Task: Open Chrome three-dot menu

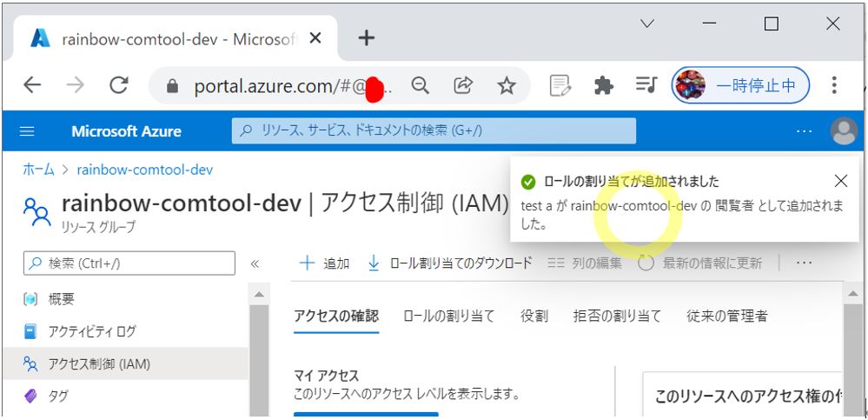Action: coord(833,85)
